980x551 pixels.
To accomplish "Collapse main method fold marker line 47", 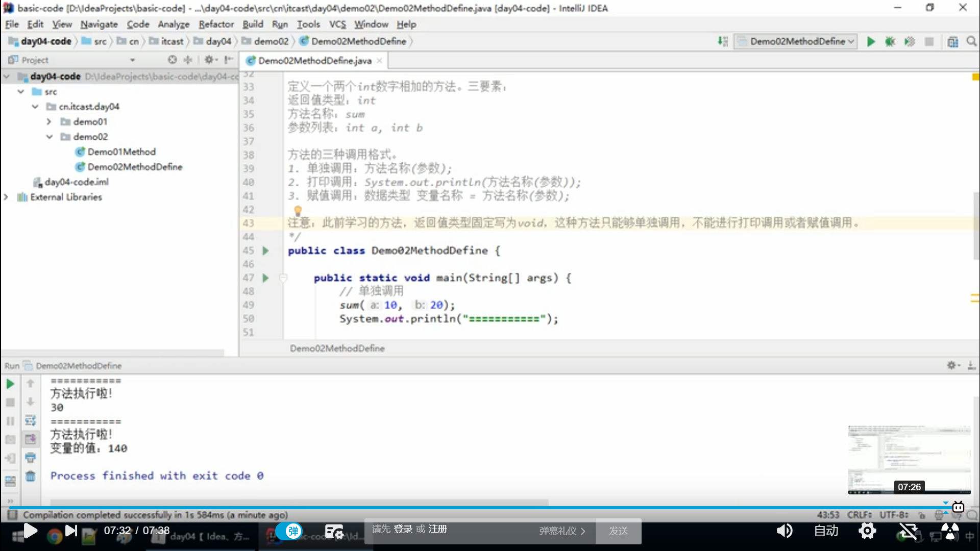I will pyautogui.click(x=283, y=278).
